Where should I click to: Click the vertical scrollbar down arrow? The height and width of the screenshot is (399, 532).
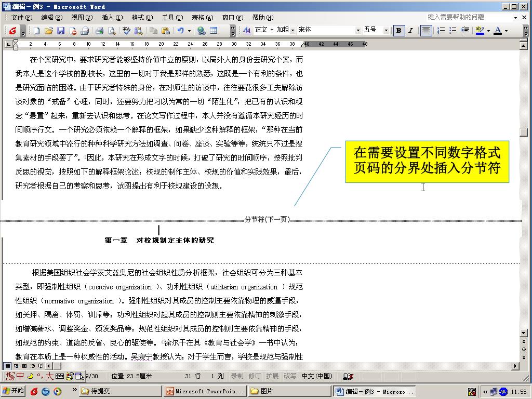tap(524, 333)
